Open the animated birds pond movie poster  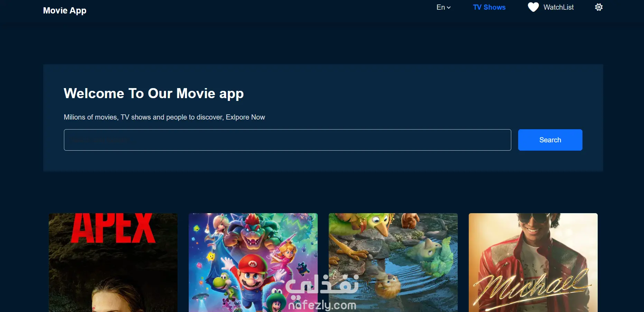[x=393, y=263]
